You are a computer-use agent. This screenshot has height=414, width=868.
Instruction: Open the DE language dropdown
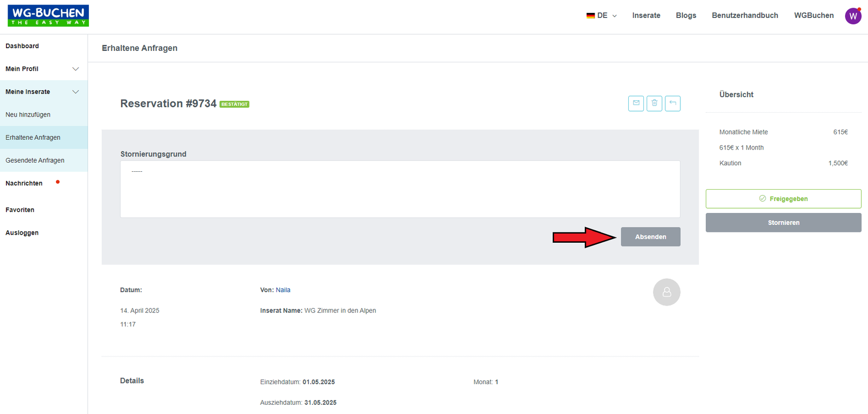(x=602, y=16)
